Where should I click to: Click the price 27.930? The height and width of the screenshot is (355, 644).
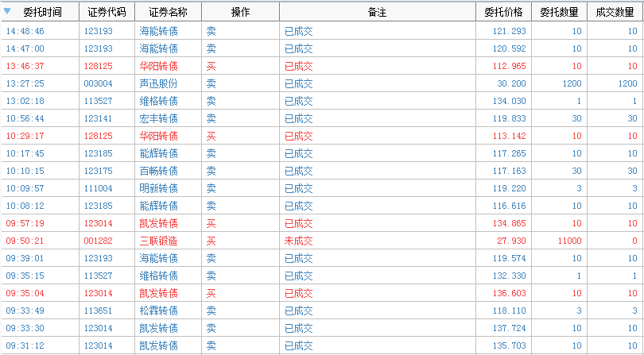pos(511,241)
